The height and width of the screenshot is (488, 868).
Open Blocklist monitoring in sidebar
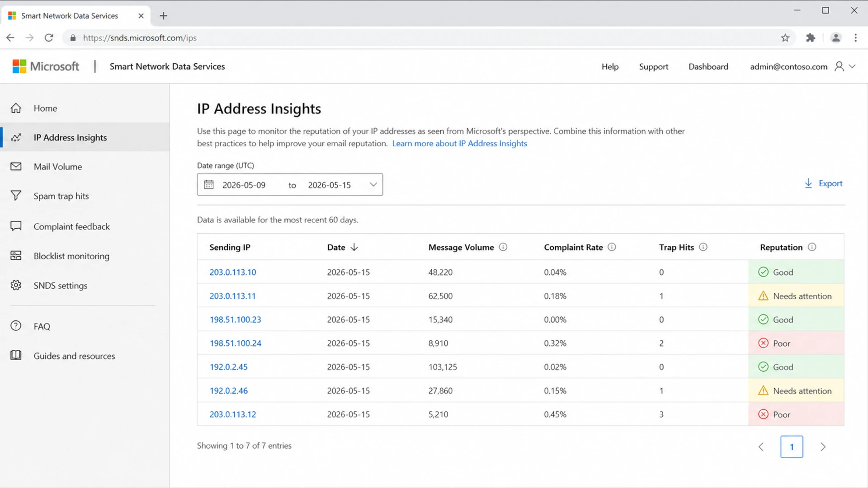tap(85, 256)
